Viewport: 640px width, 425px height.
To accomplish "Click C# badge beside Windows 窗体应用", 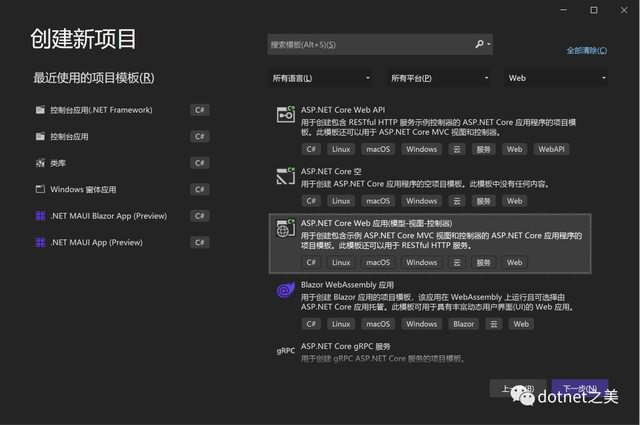I will (x=200, y=189).
